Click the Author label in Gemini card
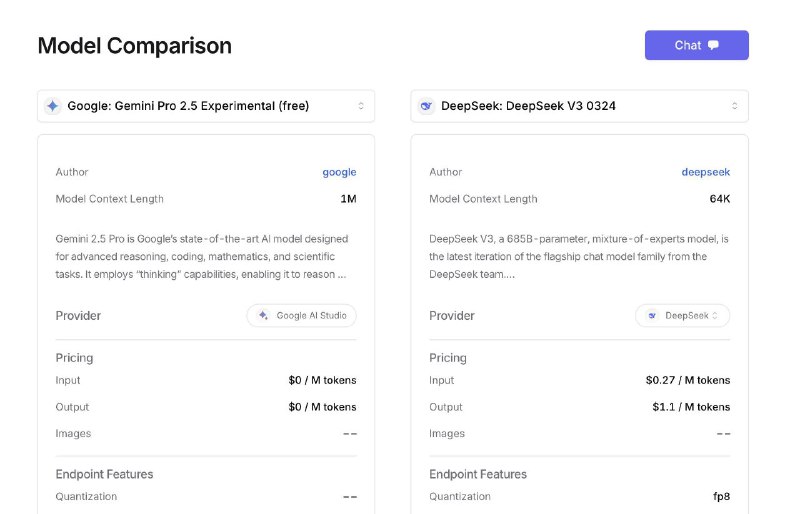 [72, 172]
